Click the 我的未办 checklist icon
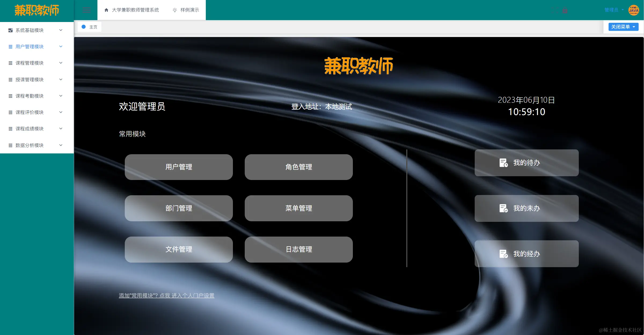The image size is (644, 335). click(504, 208)
